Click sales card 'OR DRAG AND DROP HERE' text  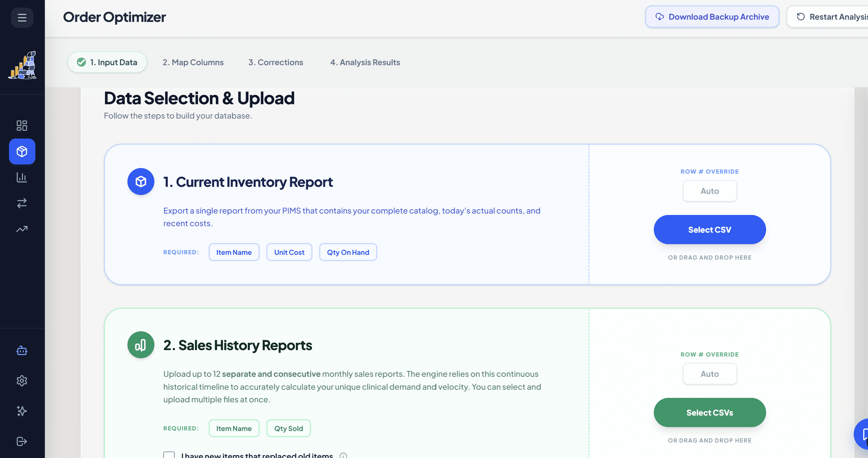point(710,441)
